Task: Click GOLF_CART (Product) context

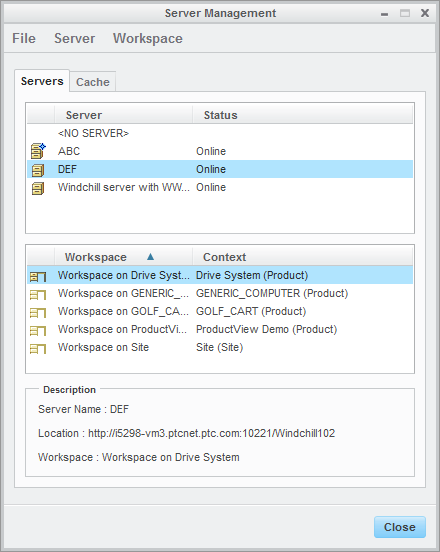Action: [251, 311]
